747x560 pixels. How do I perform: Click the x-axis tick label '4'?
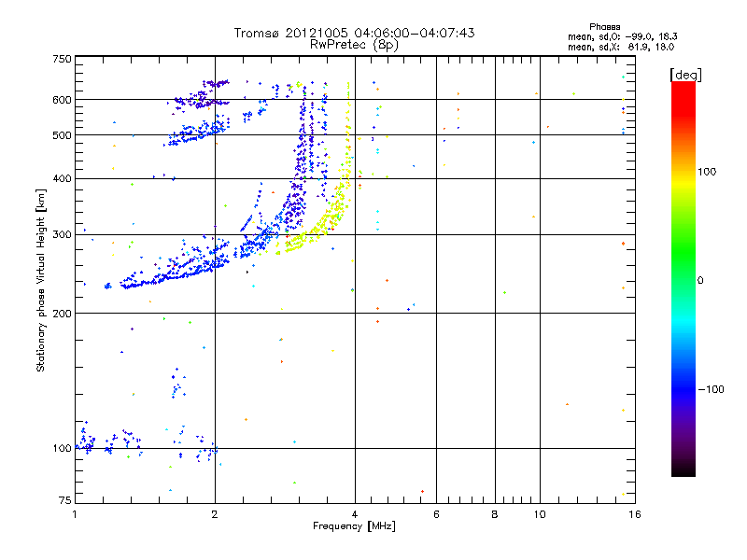355,514
